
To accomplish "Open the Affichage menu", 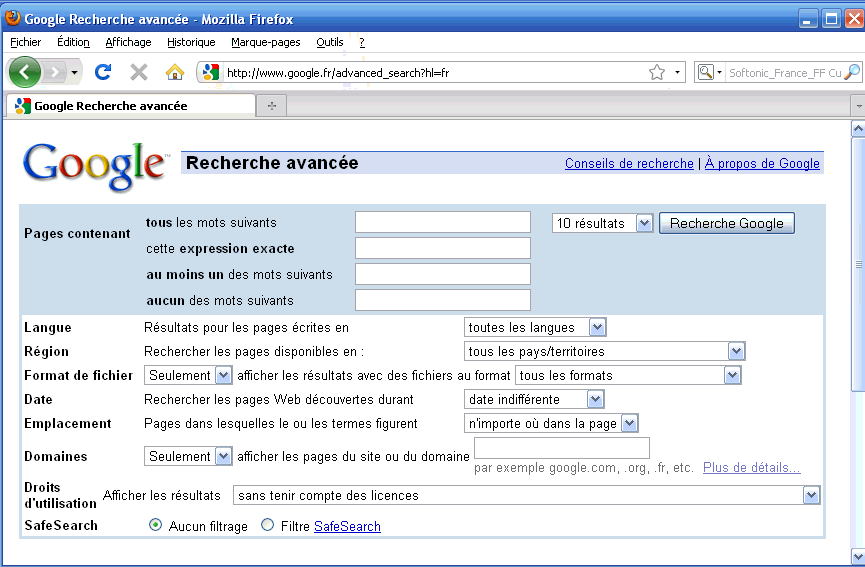I will point(128,42).
